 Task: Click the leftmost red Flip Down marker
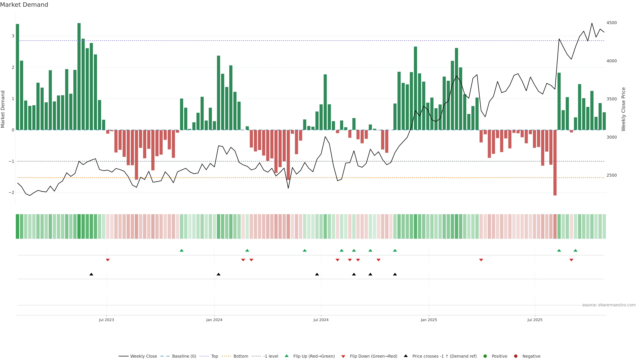pyautogui.click(x=108, y=260)
